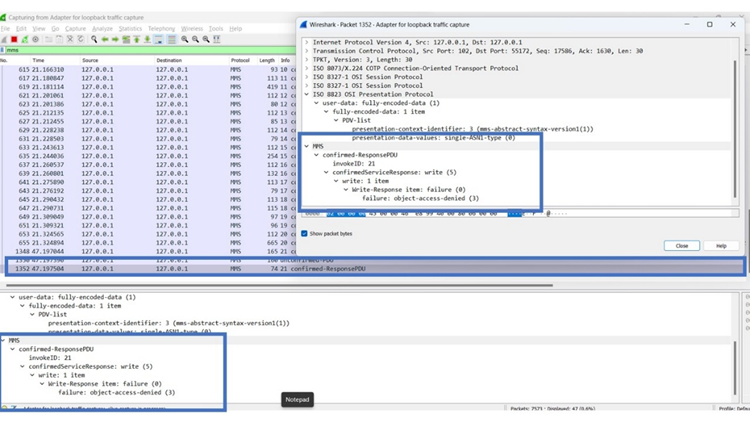The image size is (750, 422).
Task: Collapse user-data node in main details pane
Action: [x=12, y=297]
